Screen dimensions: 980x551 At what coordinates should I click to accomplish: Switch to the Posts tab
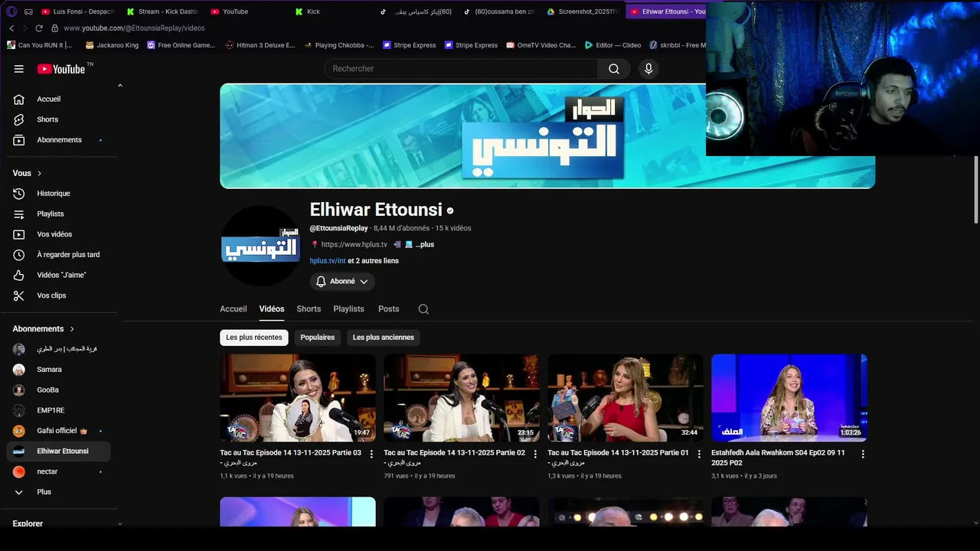pos(389,309)
